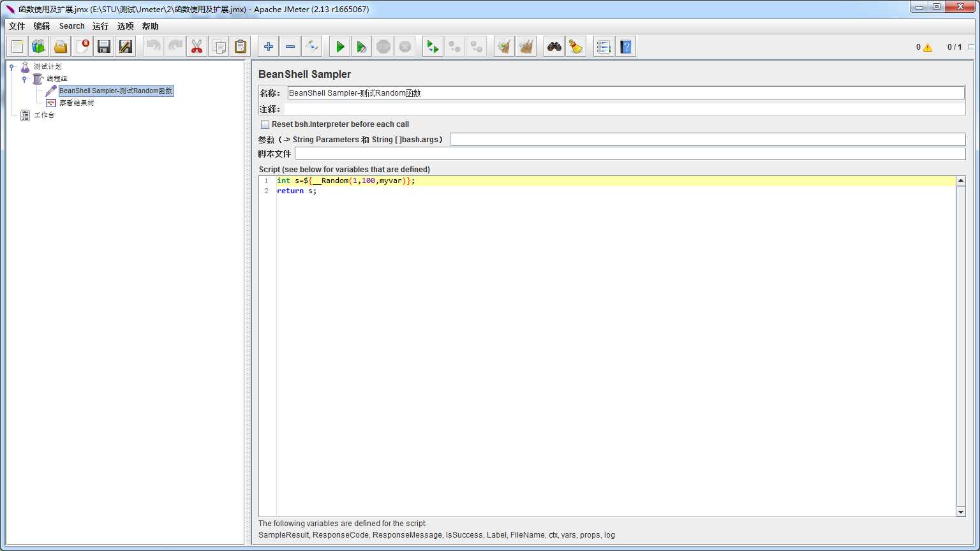
Task: Click Remote Shutdown All icon
Action: coord(477,47)
